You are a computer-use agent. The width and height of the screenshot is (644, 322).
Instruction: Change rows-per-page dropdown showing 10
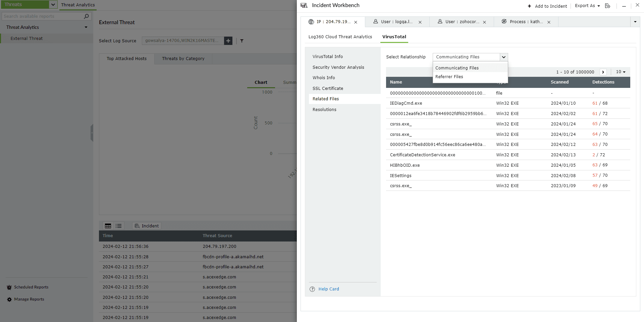point(621,72)
